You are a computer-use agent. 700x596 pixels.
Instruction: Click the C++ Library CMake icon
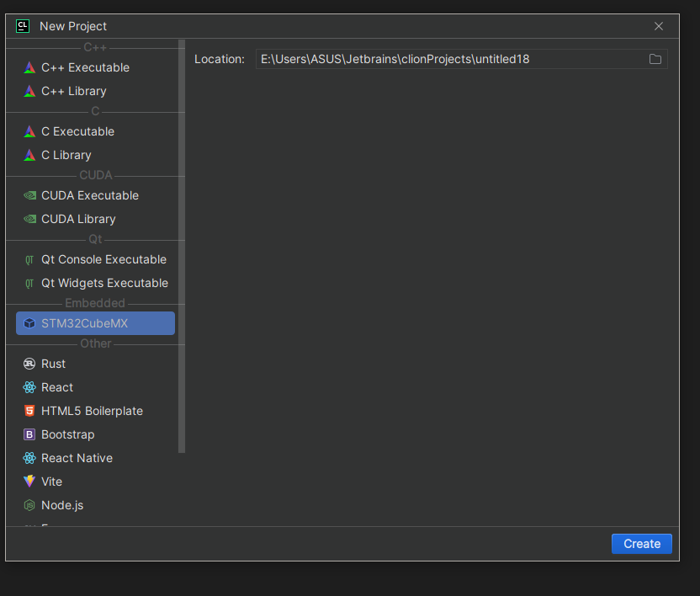pyautogui.click(x=29, y=91)
